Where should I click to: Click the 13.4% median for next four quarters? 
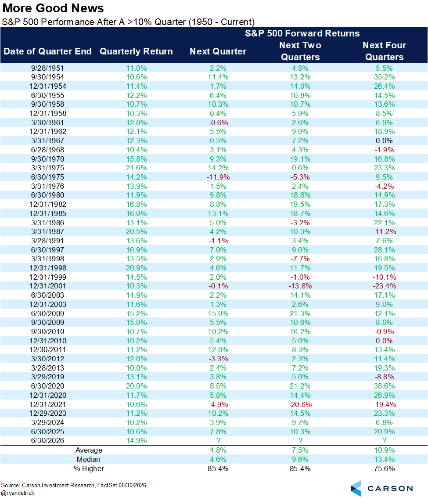pyautogui.click(x=384, y=460)
